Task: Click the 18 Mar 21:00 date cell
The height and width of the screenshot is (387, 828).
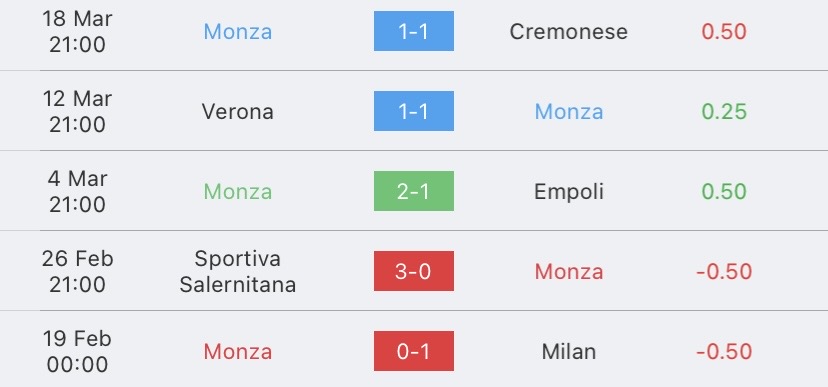Action: pyautogui.click(x=77, y=32)
